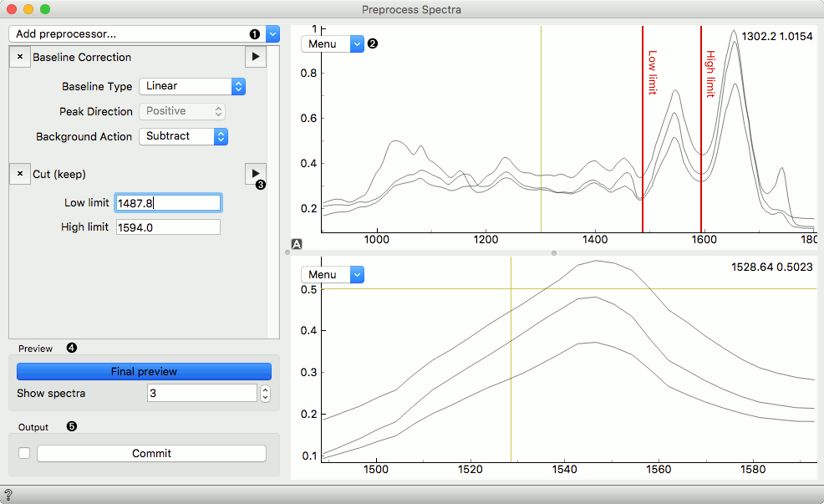
Task: Maximize the Preprocess Spectra window
Action: tap(45, 9)
